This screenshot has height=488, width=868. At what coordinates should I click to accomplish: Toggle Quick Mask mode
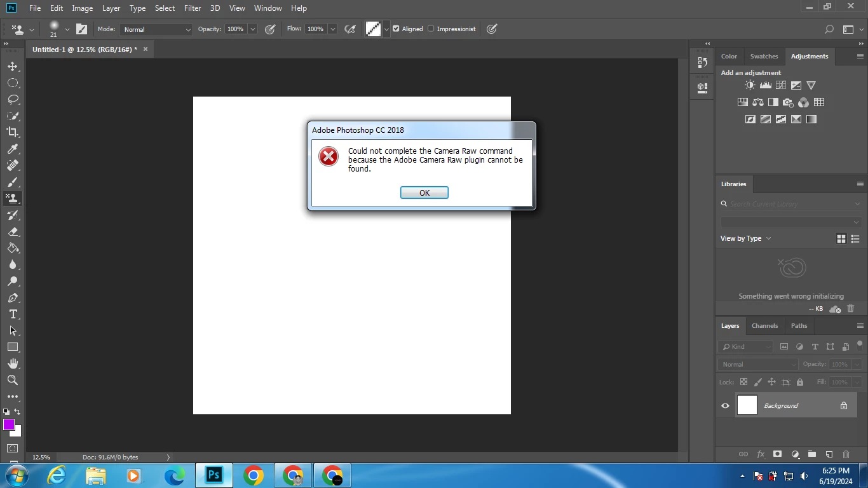pos(12,449)
